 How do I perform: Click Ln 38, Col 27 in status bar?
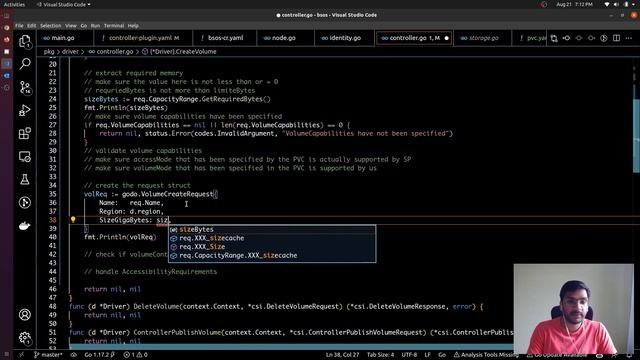click(342, 355)
